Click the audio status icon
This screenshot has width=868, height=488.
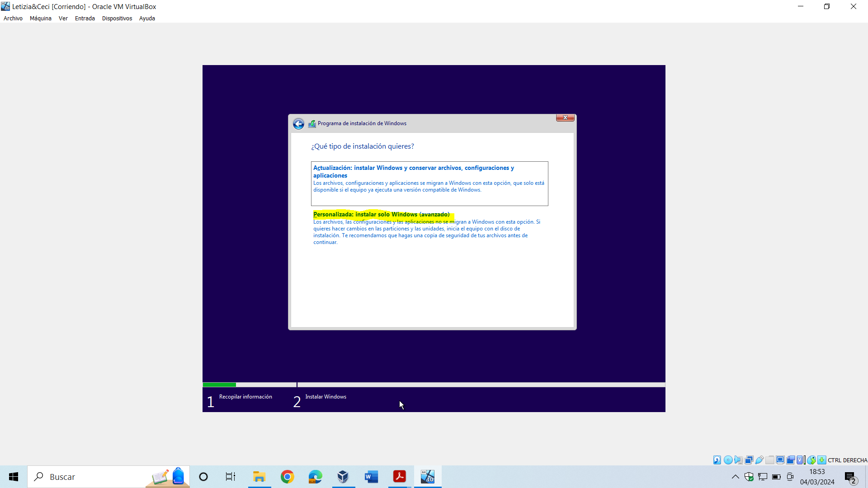tap(738, 460)
